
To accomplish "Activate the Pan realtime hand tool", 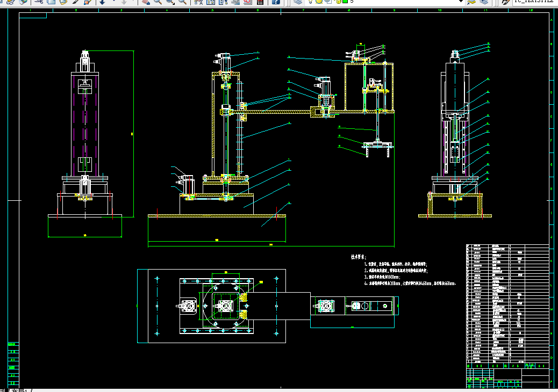I will pyautogui.click(x=146, y=2).
